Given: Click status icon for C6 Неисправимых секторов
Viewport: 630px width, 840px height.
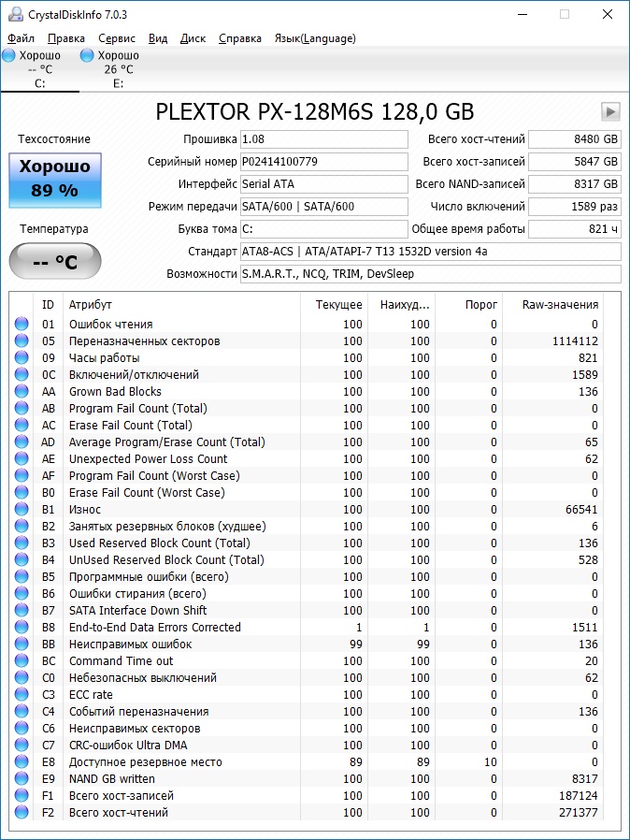Looking at the screenshot, I should pyautogui.click(x=21, y=728).
